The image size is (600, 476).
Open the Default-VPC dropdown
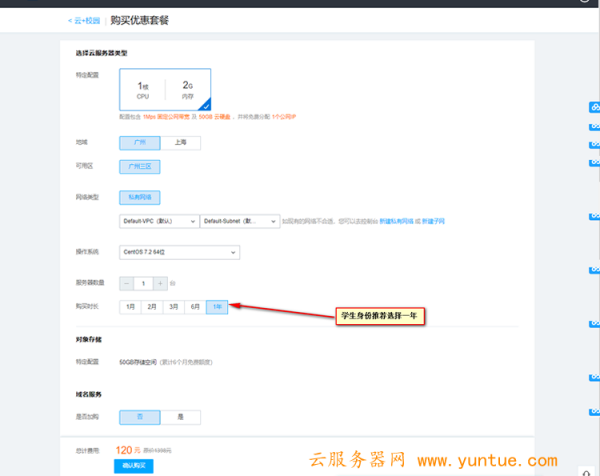pyautogui.click(x=158, y=220)
